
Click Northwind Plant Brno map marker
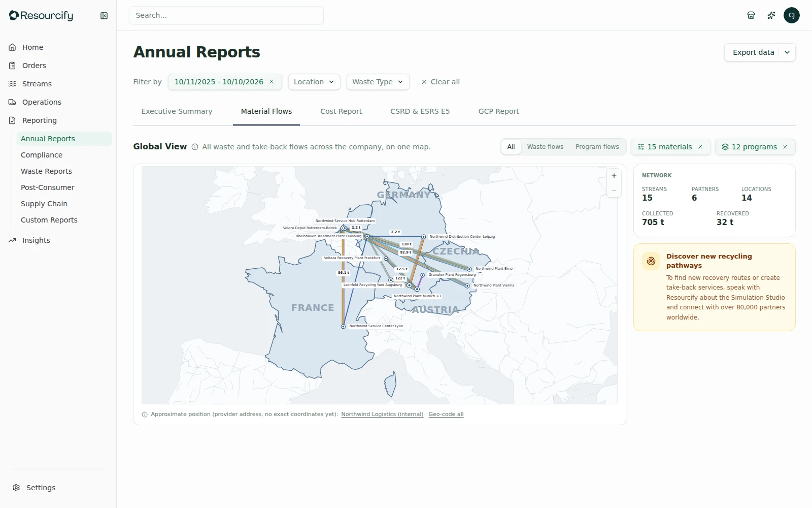click(469, 269)
